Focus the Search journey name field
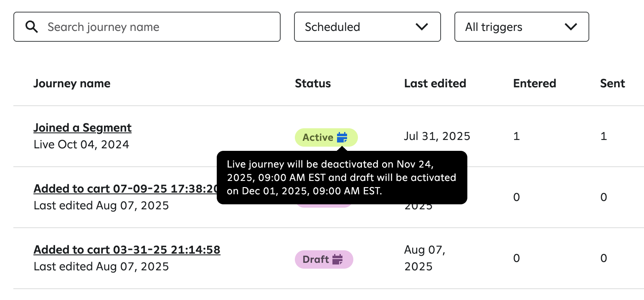The height and width of the screenshot is (300, 644). tap(147, 27)
